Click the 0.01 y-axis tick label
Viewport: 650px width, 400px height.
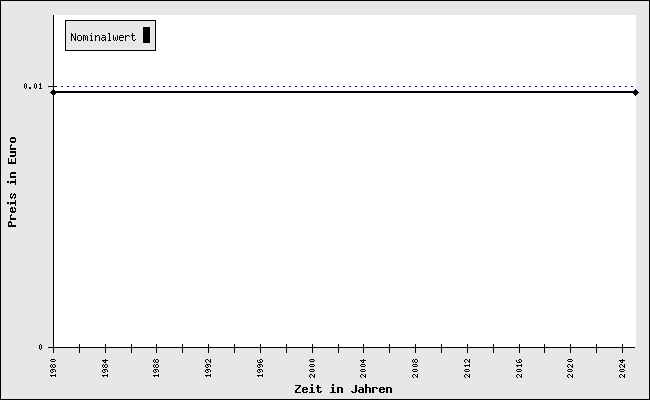(x=33, y=87)
